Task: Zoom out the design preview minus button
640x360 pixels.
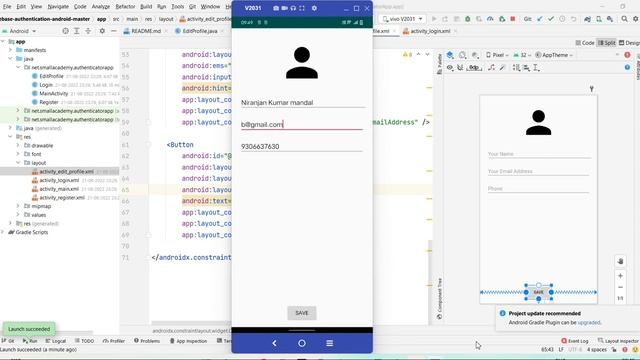Action: [620, 287]
